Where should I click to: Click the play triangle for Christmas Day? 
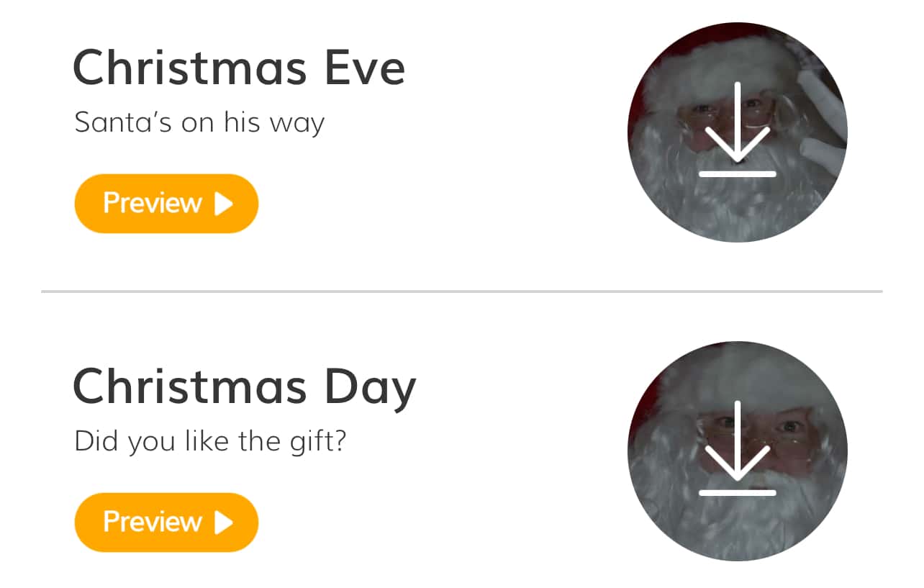click(224, 523)
